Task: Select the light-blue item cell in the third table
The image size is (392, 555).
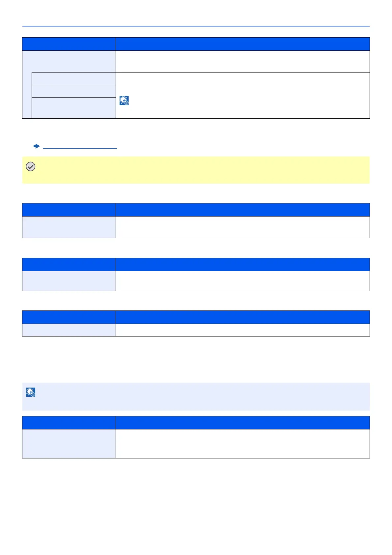Action: (x=69, y=281)
